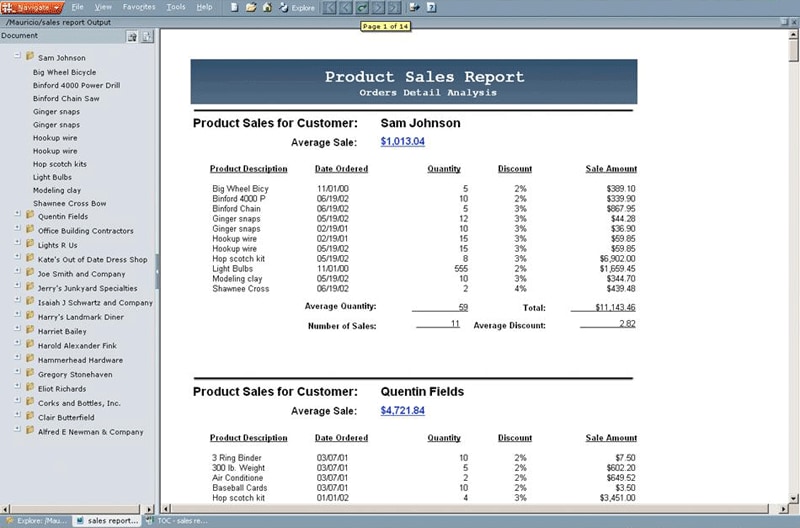Collapse the Sam Johnson tree node
Viewport: 800px width, 528px height.
(17, 55)
